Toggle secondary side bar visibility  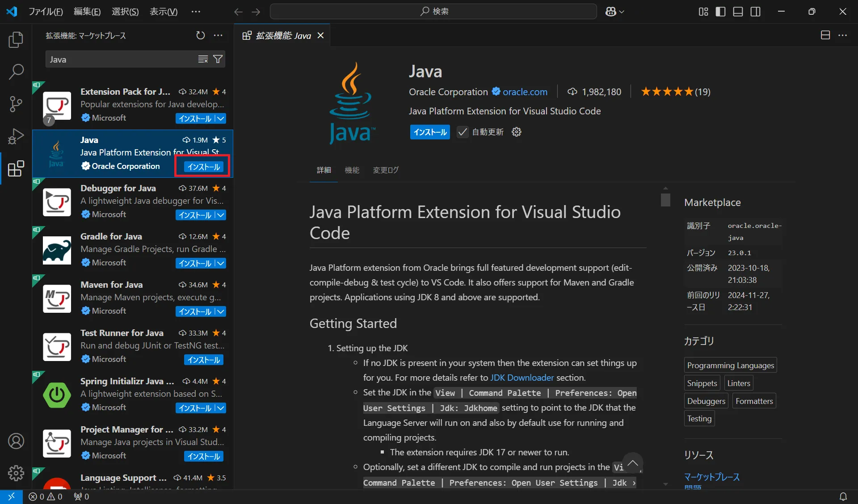coord(755,12)
